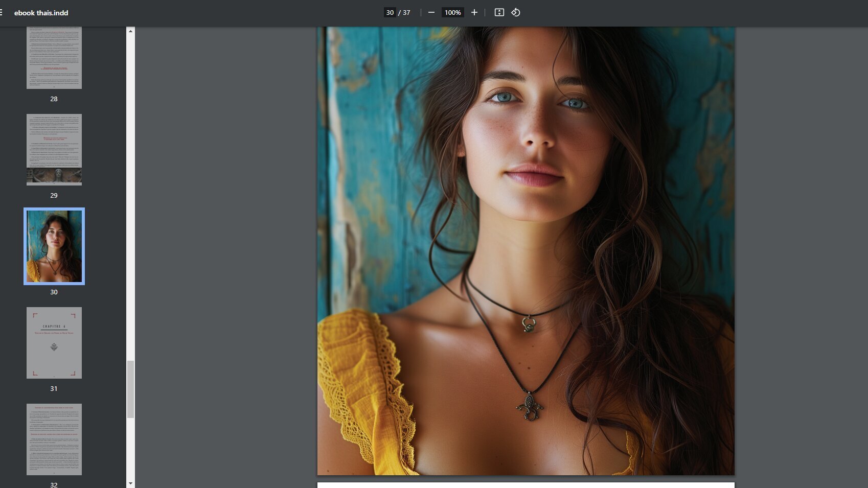Click the current page number field
868x488 pixels.
point(390,13)
